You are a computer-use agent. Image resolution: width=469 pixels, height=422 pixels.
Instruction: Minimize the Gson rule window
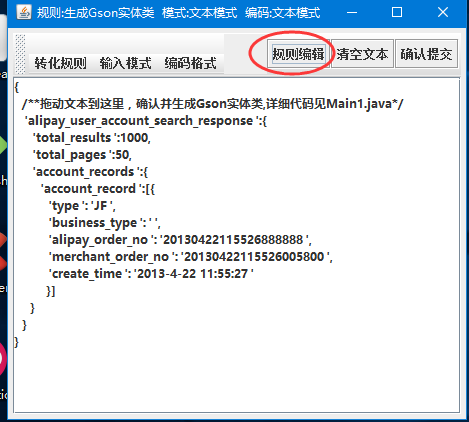[x=352, y=13]
